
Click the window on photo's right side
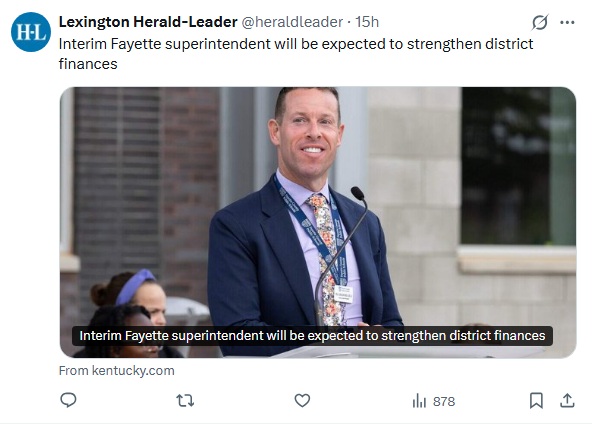(518, 166)
